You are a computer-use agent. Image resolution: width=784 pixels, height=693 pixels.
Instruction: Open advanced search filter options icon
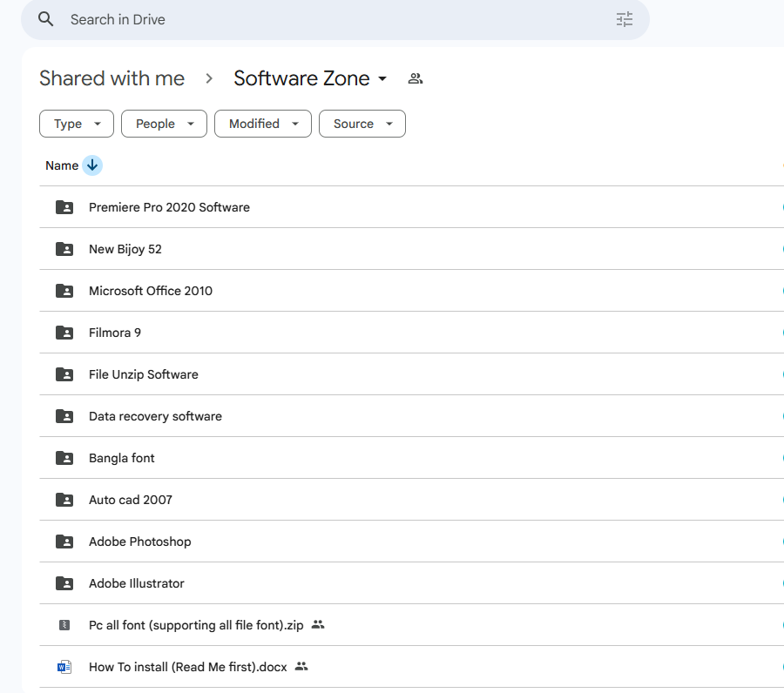pos(625,19)
